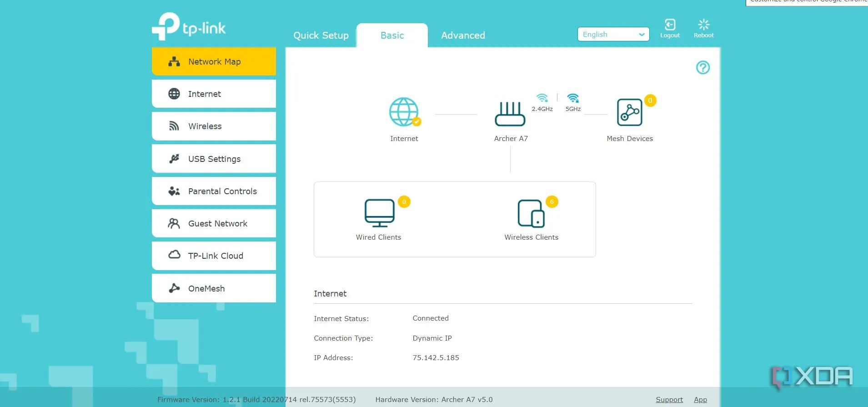Click the Wired Clients label
This screenshot has width=868, height=407.
coord(378,237)
